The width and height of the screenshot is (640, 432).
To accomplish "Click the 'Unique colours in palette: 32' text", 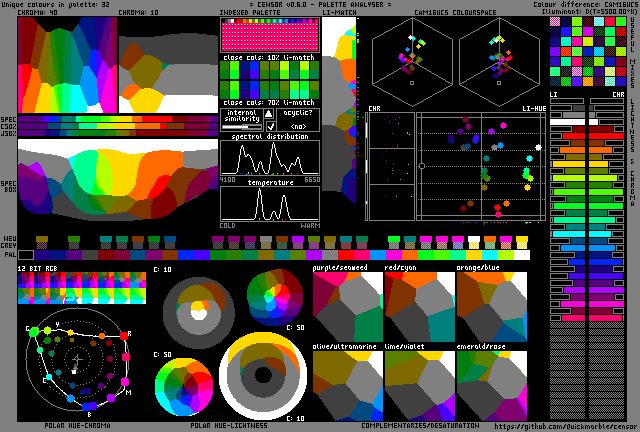I will [55, 4].
